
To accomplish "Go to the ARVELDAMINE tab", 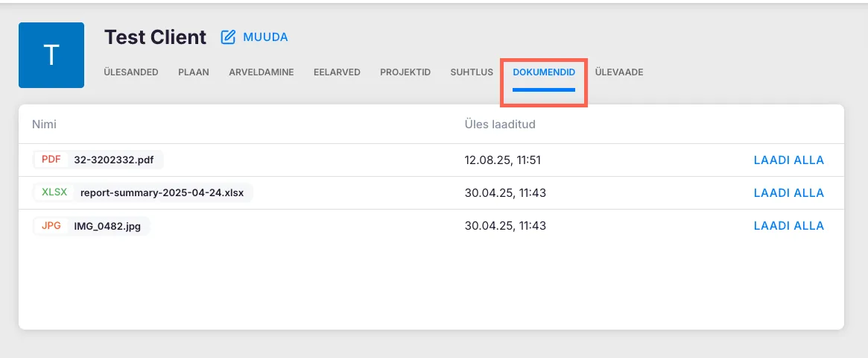I will click(262, 72).
